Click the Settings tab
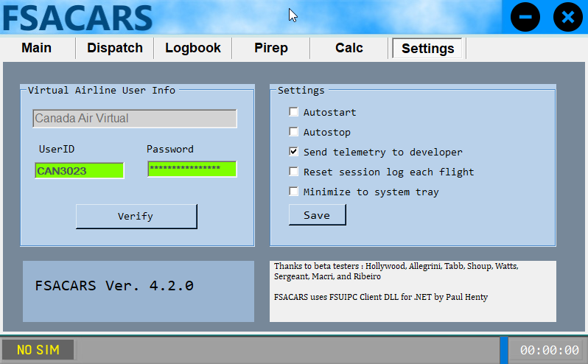 427,49
